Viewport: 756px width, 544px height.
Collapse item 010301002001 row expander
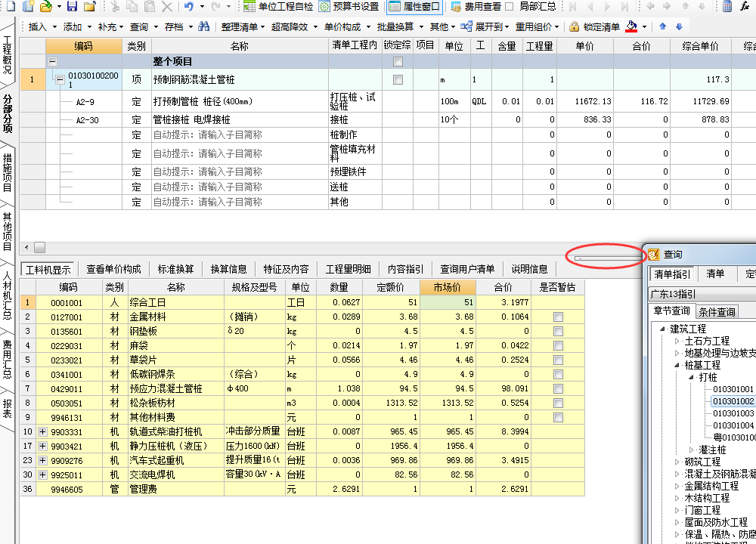60,80
